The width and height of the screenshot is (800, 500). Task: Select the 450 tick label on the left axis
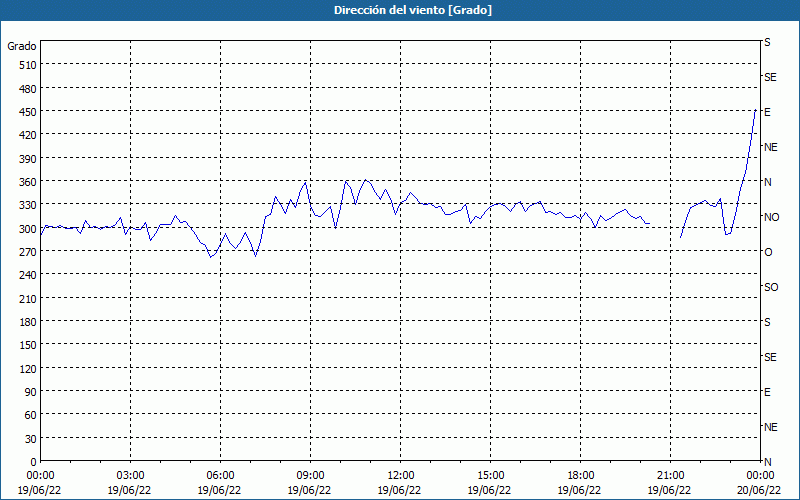point(28,111)
